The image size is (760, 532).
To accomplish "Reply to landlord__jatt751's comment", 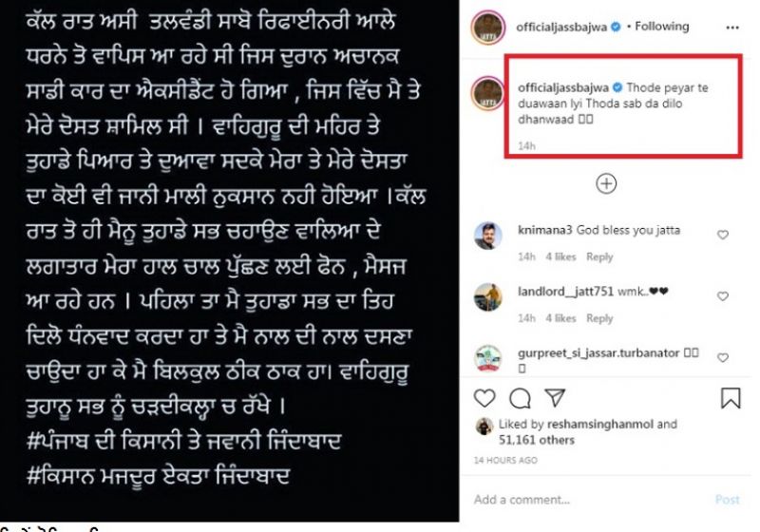I will (x=599, y=318).
